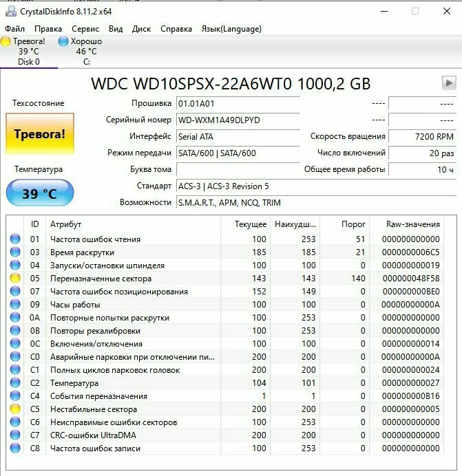
Task: Click status icon for C6 Неисправимые ошибки секторов
Action: (15, 422)
